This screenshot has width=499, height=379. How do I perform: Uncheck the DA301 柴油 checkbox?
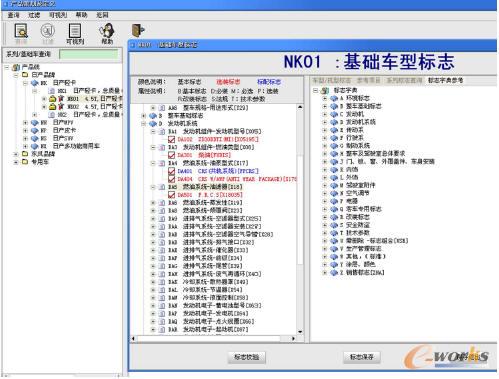171,155
